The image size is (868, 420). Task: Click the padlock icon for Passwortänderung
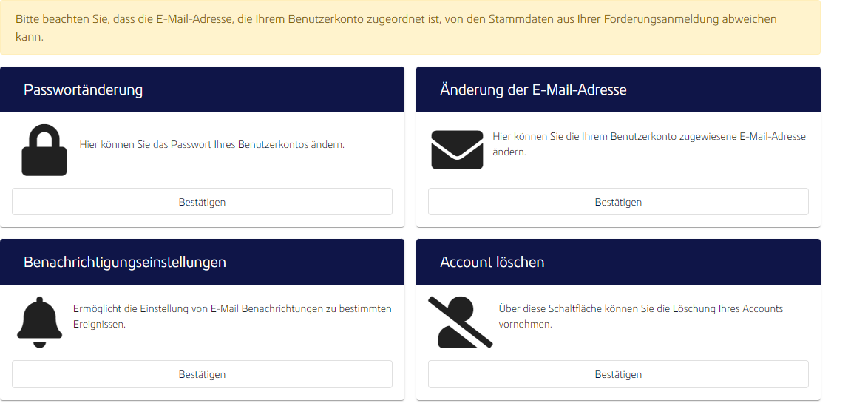44,150
